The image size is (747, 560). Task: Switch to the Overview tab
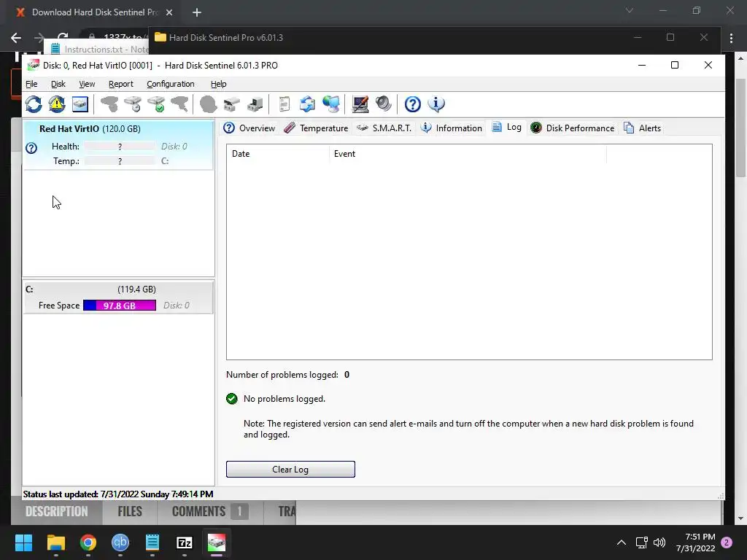pos(249,128)
